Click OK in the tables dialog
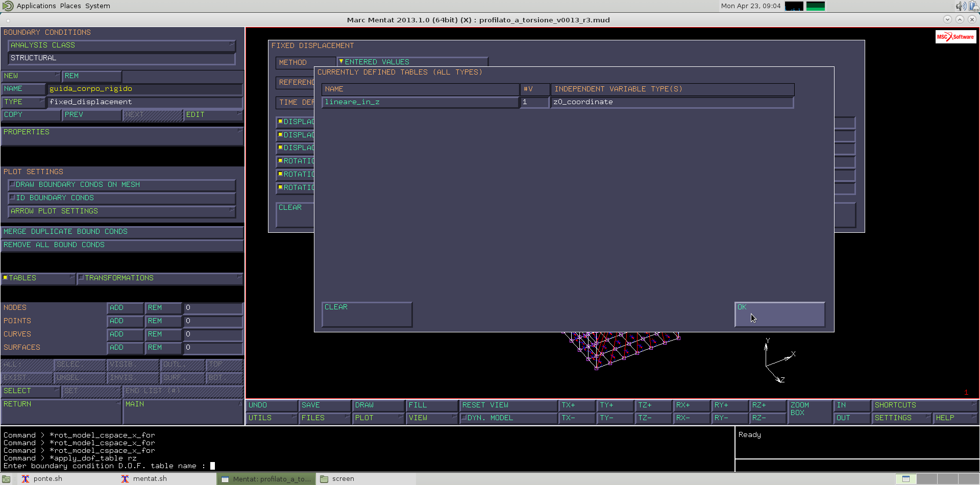Viewport: 980px width, 485px height. point(779,314)
